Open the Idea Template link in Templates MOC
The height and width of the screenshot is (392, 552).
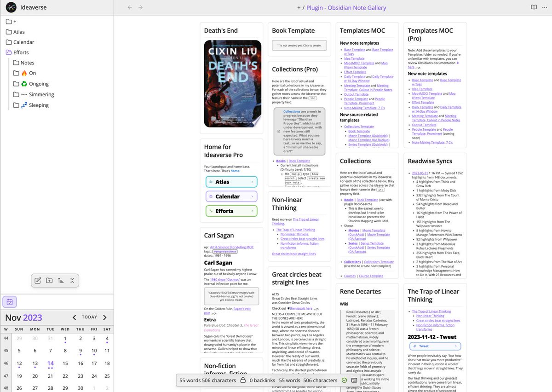coord(354,58)
